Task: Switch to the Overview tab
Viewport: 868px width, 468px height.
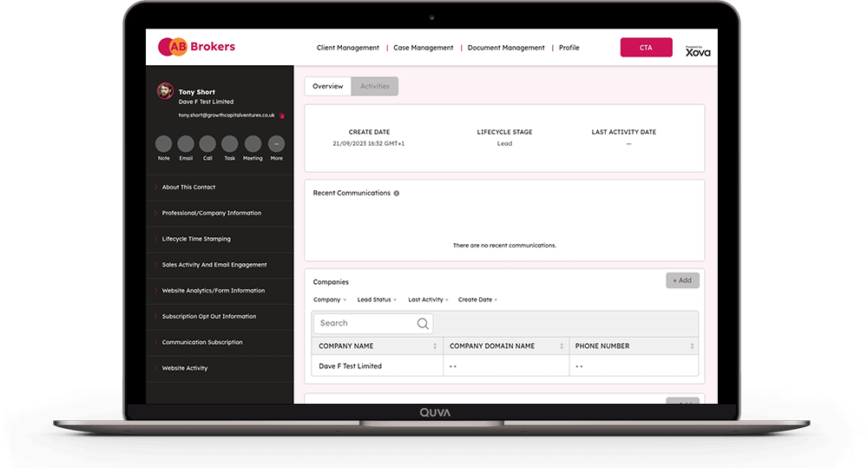Action: tap(328, 87)
